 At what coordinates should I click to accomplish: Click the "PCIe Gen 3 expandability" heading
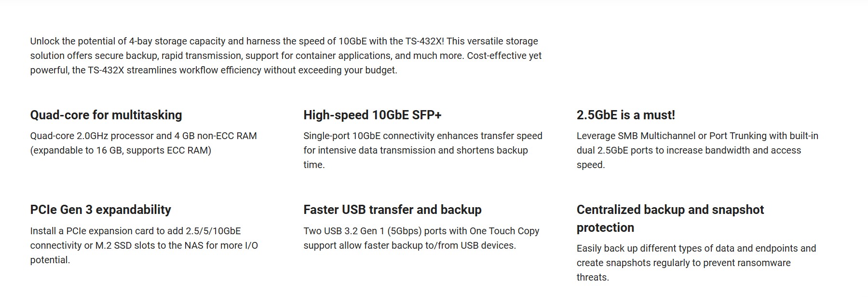[x=100, y=210]
